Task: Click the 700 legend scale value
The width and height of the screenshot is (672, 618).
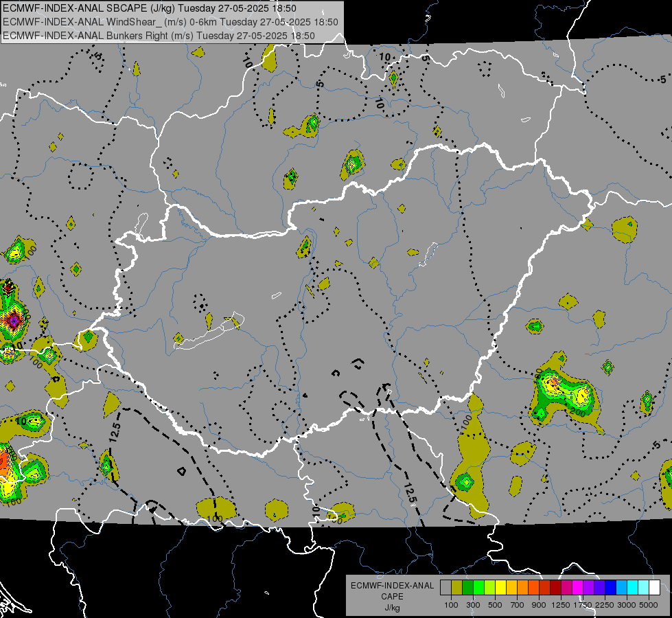Action: point(518,605)
